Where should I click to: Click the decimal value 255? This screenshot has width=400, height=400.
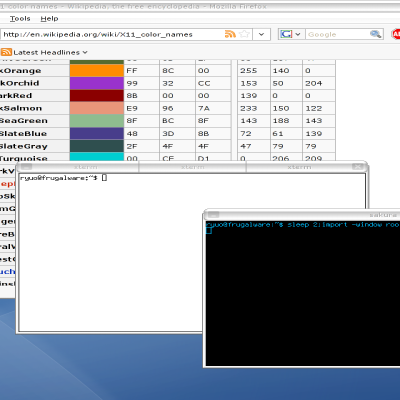tap(249, 71)
